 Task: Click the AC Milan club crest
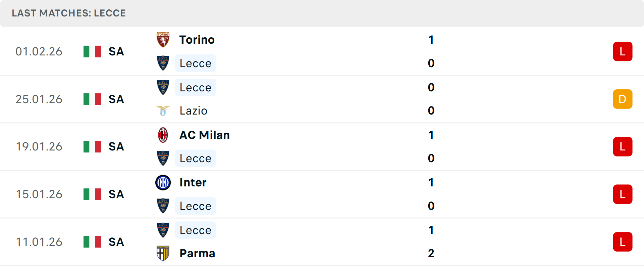click(x=163, y=135)
